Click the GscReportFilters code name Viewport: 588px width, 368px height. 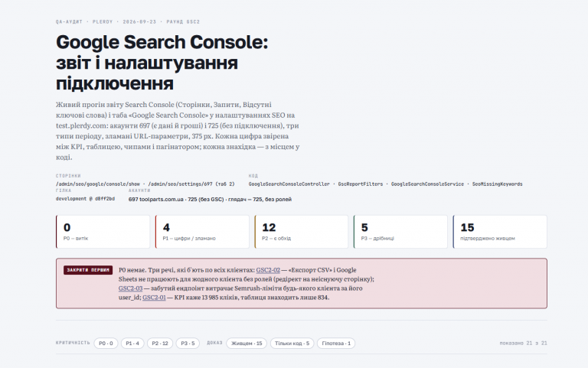pos(361,184)
